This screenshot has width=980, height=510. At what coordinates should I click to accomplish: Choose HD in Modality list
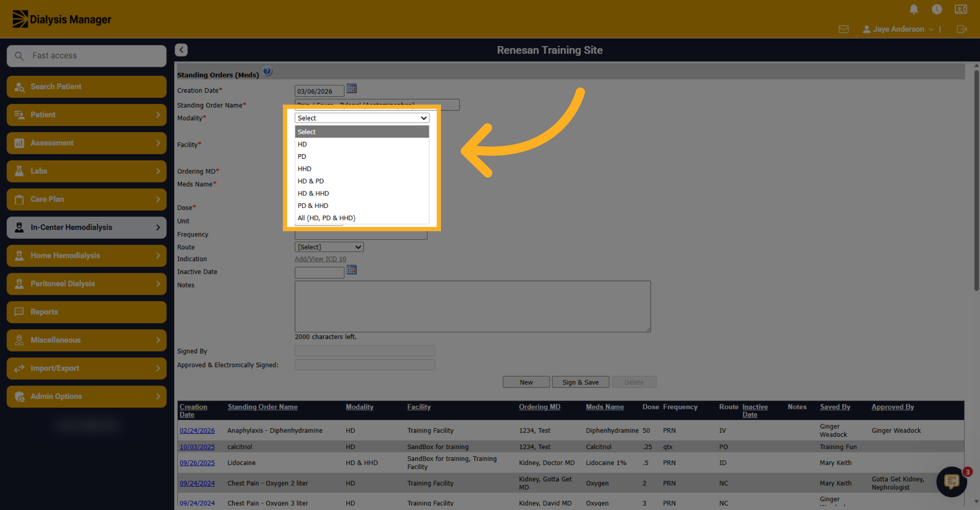point(362,144)
